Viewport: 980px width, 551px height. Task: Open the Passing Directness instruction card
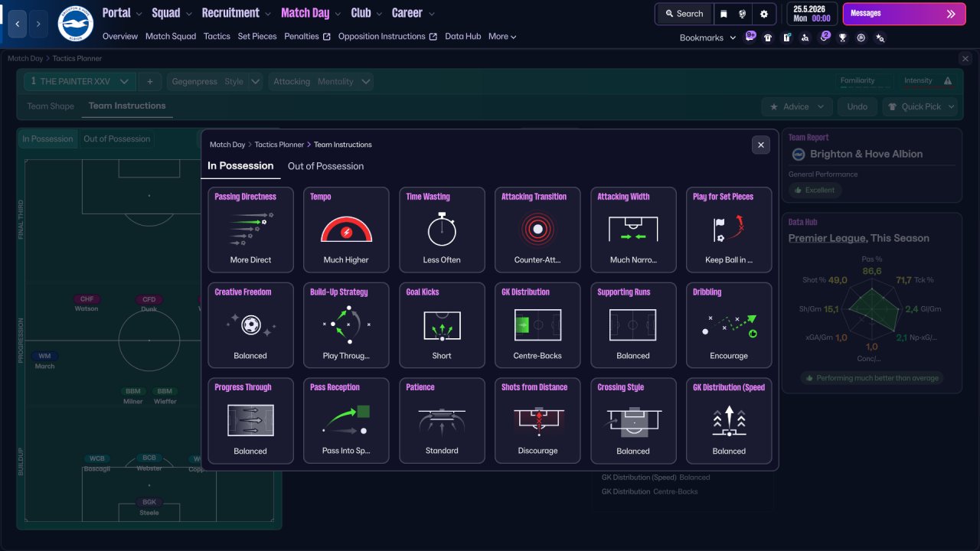(x=250, y=230)
